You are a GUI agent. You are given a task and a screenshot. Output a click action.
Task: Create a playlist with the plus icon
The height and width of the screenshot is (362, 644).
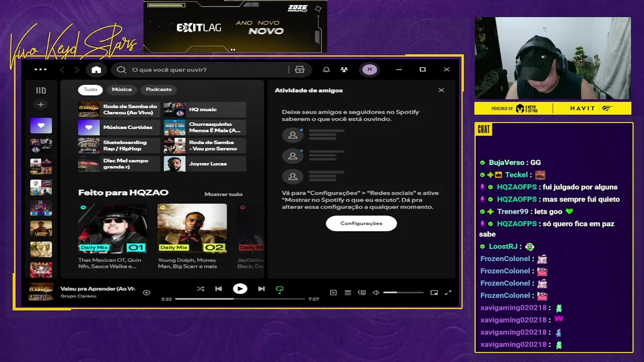click(x=41, y=105)
